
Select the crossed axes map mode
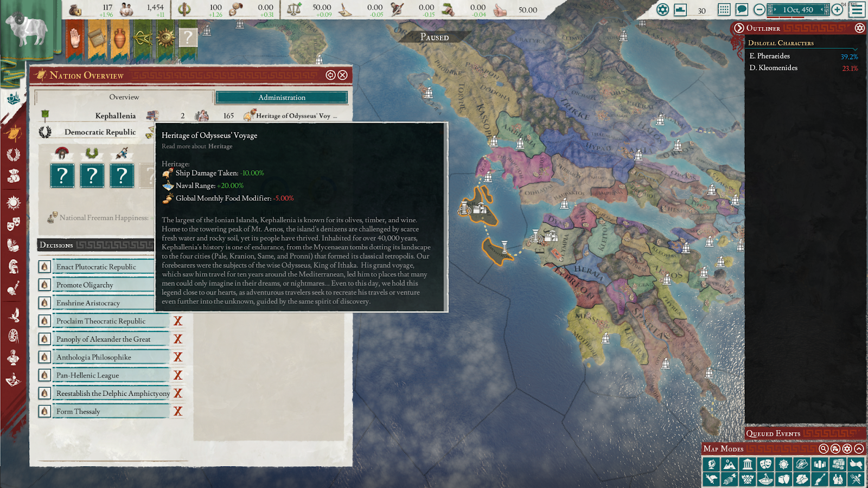pos(748,479)
